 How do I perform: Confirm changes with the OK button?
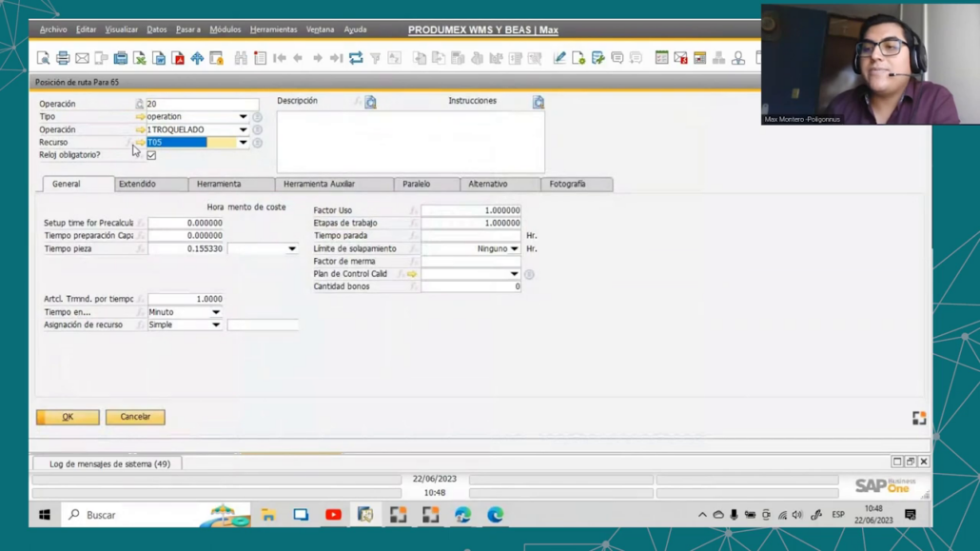(x=66, y=417)
